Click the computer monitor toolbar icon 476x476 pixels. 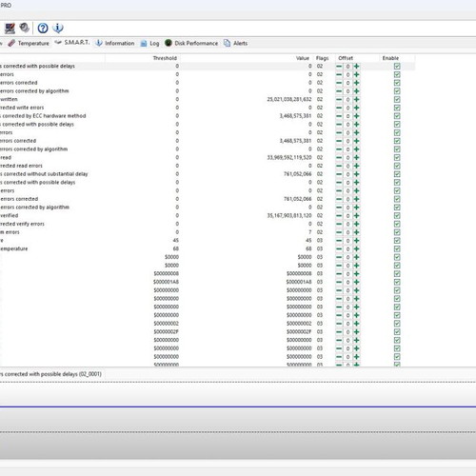point(10,29)
